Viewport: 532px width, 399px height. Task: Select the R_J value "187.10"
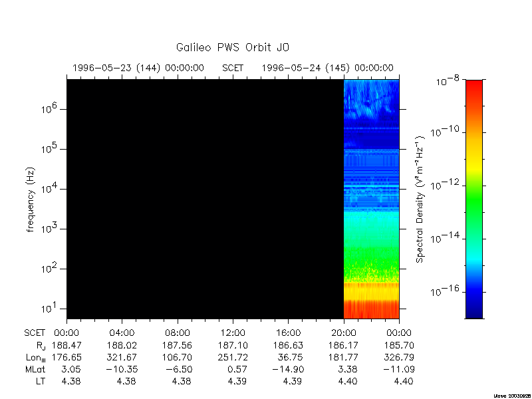pyautogui.click(x=233, y=345)
